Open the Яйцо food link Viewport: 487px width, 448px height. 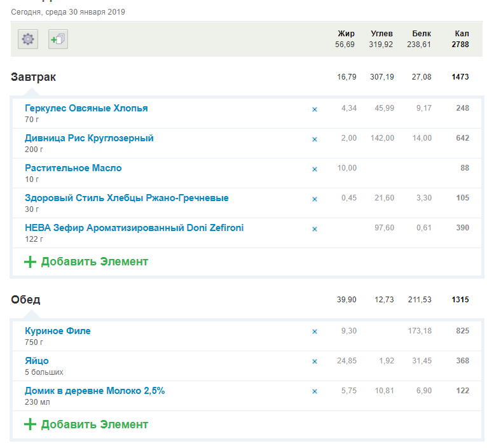[x=36, y=361]
